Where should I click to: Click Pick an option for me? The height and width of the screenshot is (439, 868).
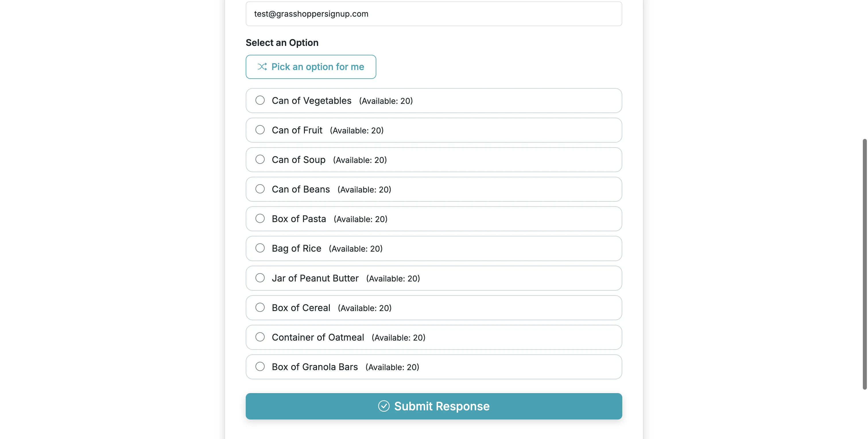point(311,67)
